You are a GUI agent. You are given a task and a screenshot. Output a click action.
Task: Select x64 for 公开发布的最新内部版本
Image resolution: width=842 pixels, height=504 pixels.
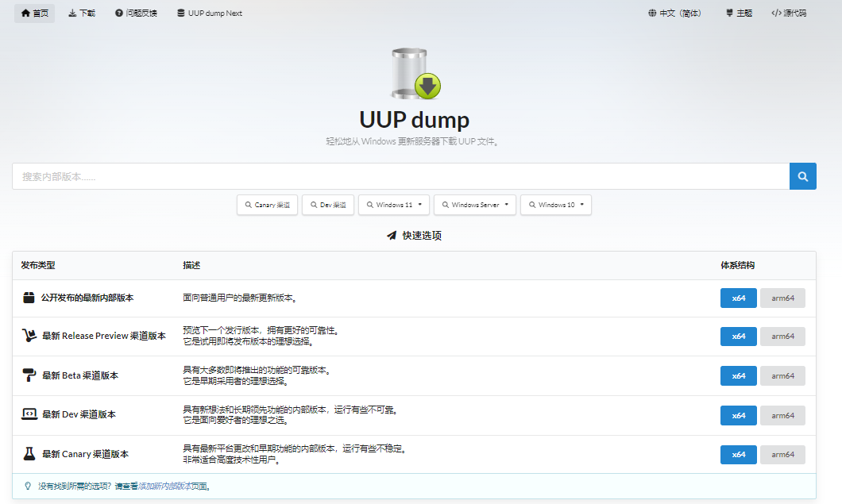click(x=738, y=298)
